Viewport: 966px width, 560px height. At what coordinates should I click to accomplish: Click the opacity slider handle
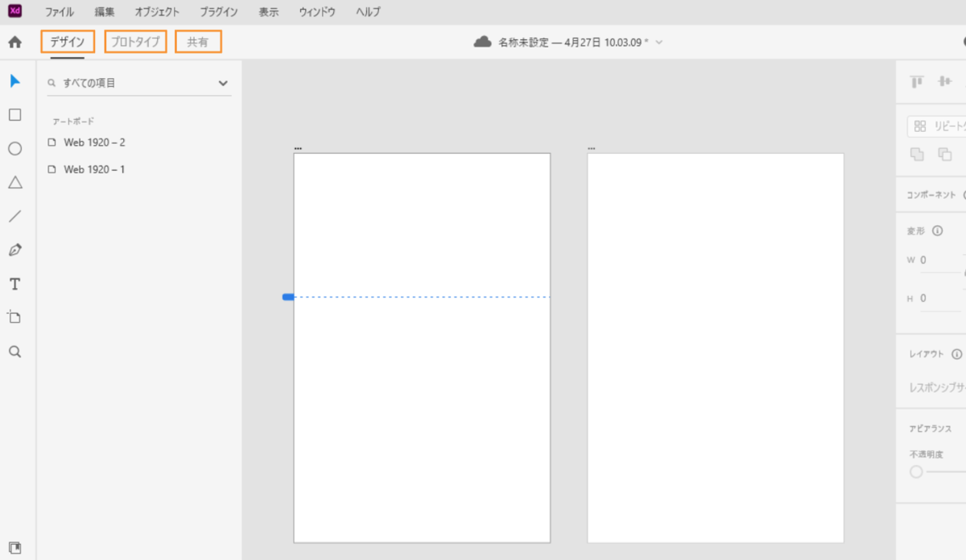(x=916, y=472)
